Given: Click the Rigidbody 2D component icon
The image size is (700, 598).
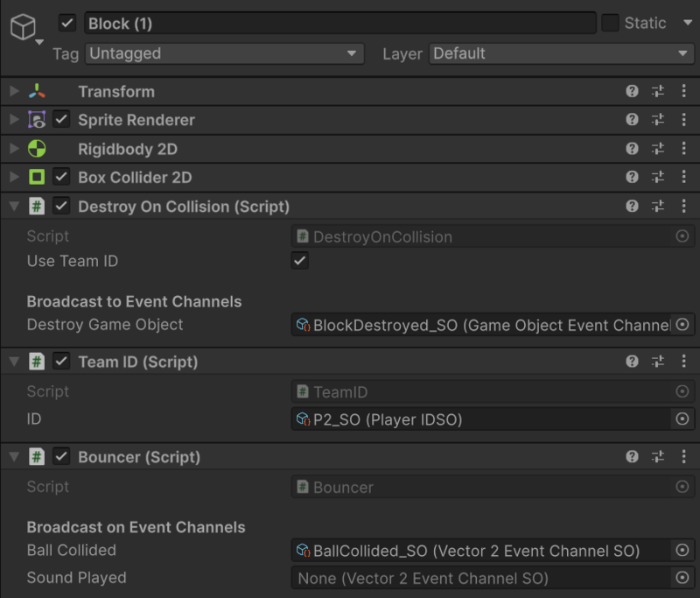Looking at the screenshot, I should [x=37, y=149].
